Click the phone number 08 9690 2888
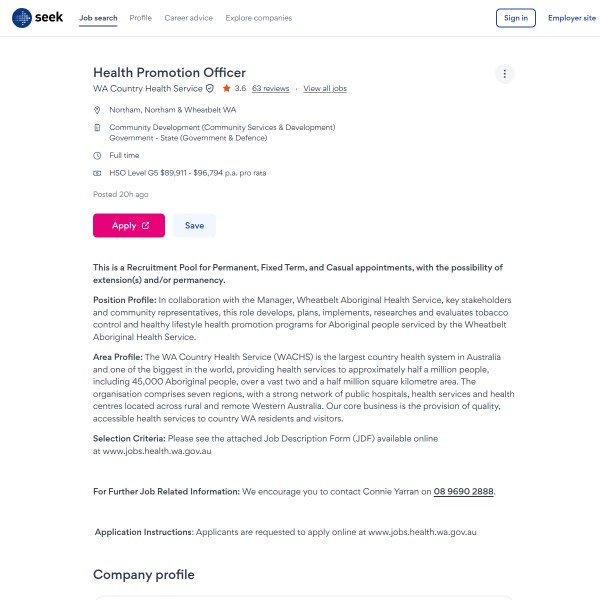Viewport: 600px width, 600px height. [x=464, y=492]
